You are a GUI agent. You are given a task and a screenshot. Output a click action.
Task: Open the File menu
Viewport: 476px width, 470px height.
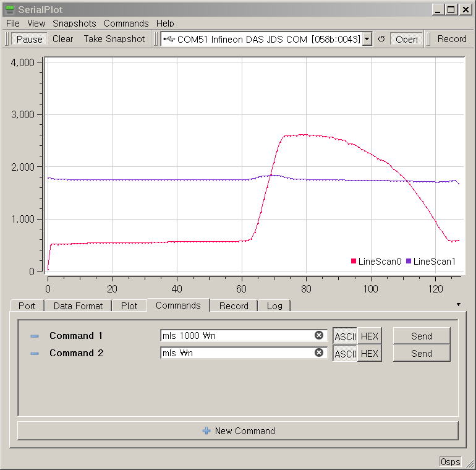pyautogui.click(x=13, y=23)
